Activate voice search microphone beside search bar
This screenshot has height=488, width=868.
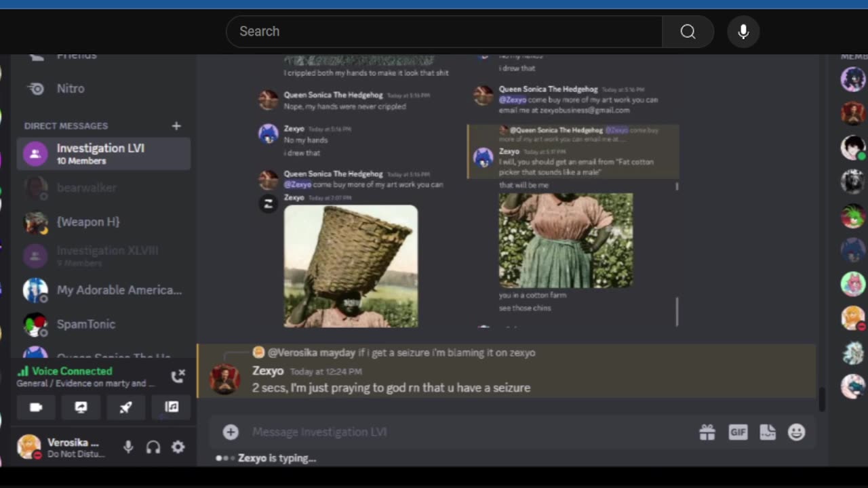click(743, 32)
